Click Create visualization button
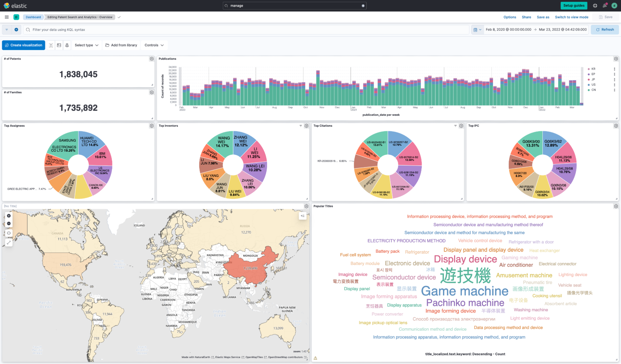The image size is (621, 364). 24,45
